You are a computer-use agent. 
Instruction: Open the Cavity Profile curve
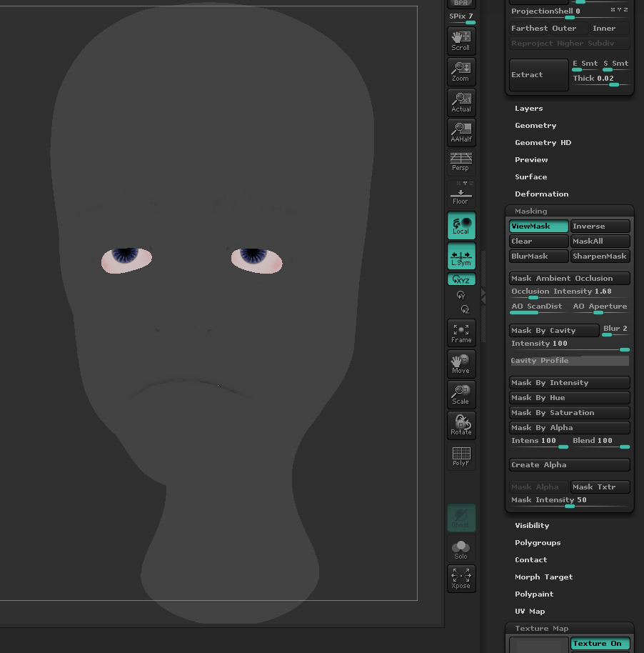pyautogui.click(x=569, y=361)
